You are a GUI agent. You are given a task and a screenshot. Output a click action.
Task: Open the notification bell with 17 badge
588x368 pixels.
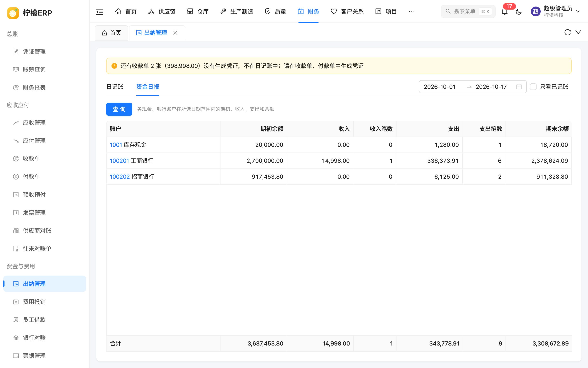coord(505,11)
